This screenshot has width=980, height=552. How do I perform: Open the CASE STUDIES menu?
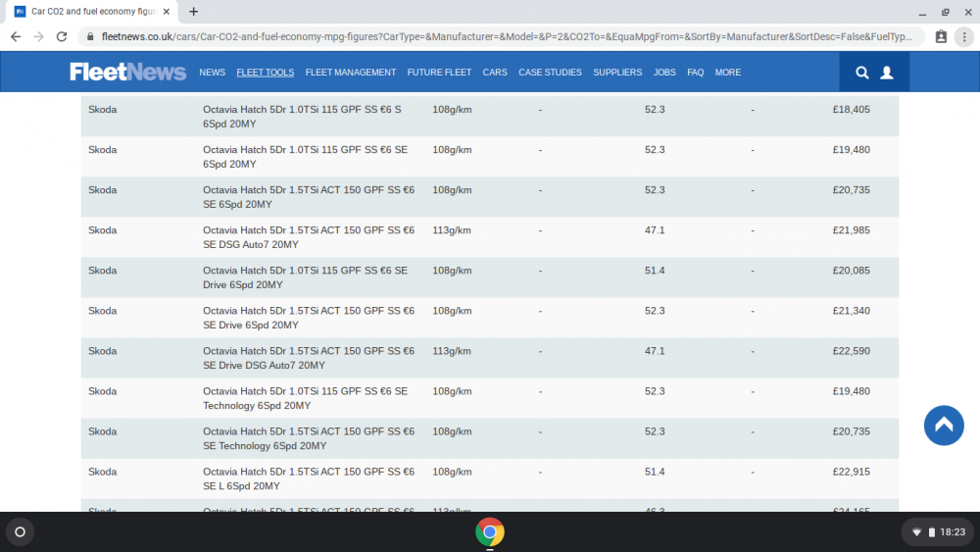[550, 73]
